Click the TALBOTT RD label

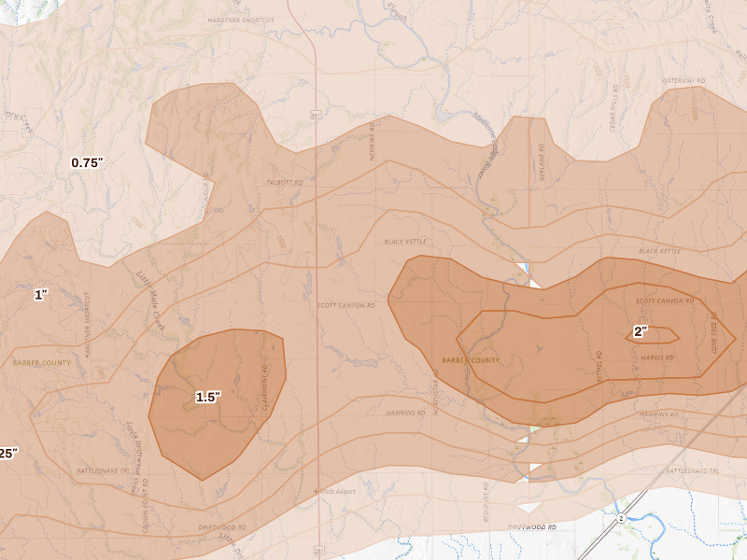point(285,182)
